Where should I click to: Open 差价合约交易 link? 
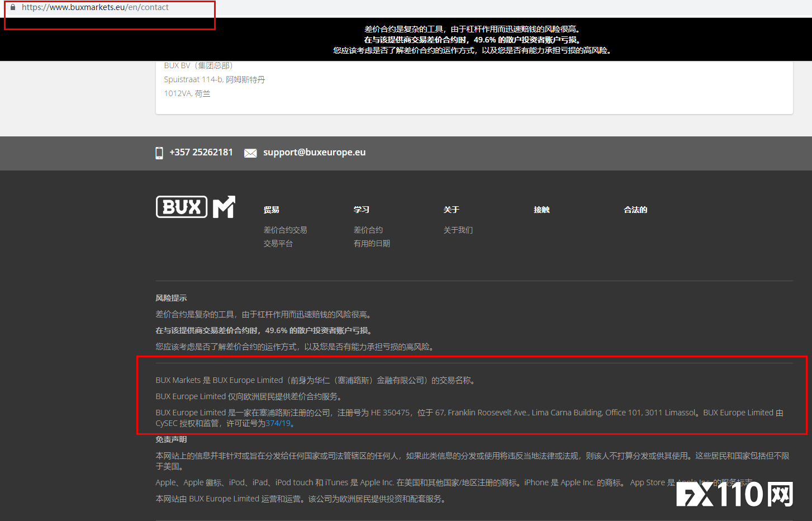point(286,230)
